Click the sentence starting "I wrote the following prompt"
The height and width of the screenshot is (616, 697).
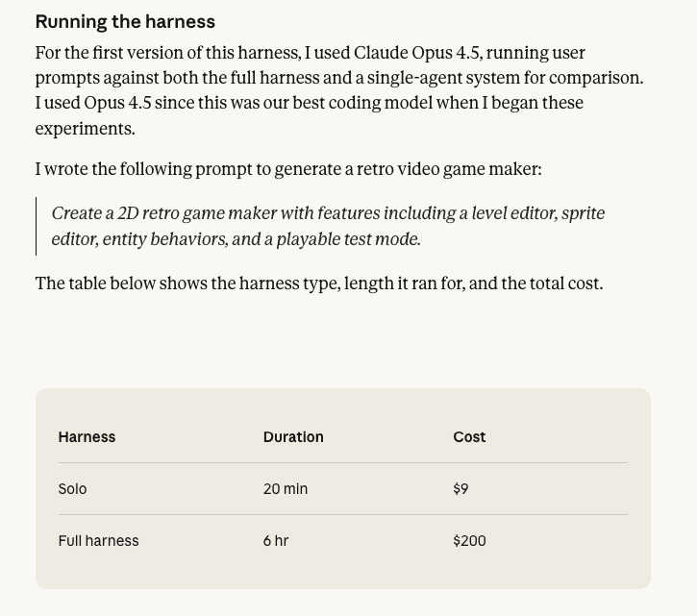point(287,169)
